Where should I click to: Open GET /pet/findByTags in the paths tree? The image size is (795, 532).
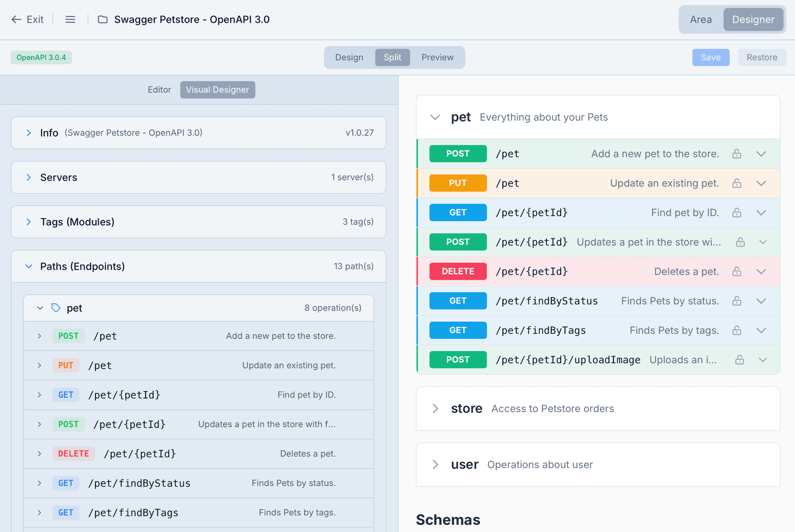coord(133,513)
